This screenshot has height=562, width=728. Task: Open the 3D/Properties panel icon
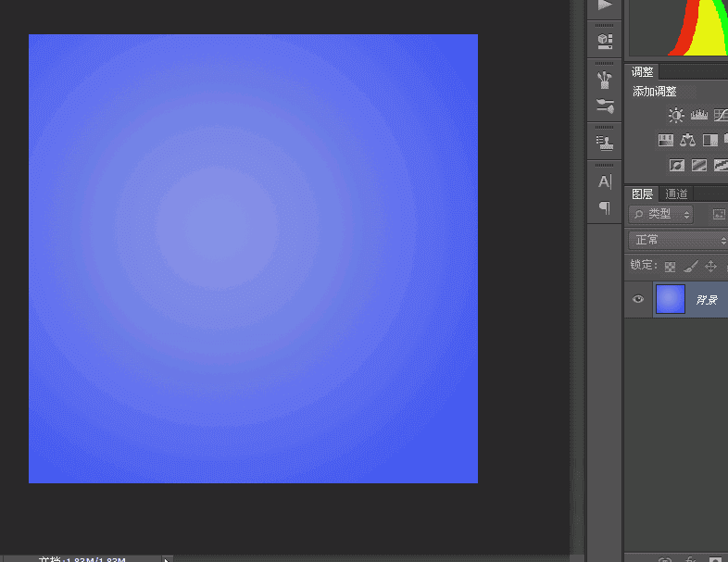click(605, 42)
